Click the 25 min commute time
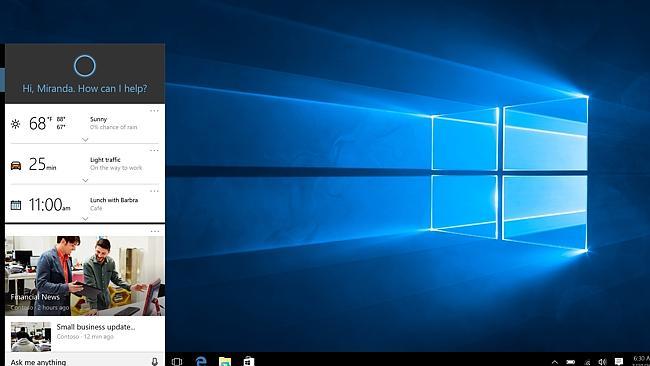Screen dimensions: 650x366 (42, 165)
